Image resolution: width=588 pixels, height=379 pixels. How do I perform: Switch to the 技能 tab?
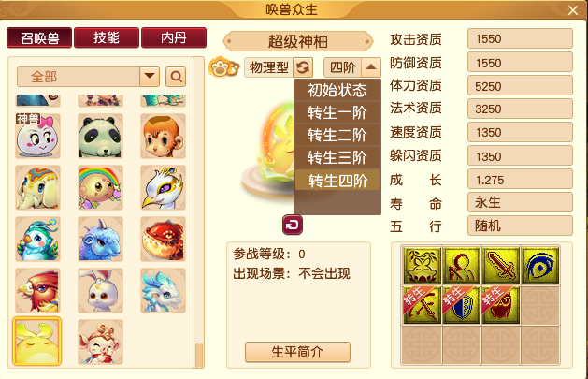(107, 37)
